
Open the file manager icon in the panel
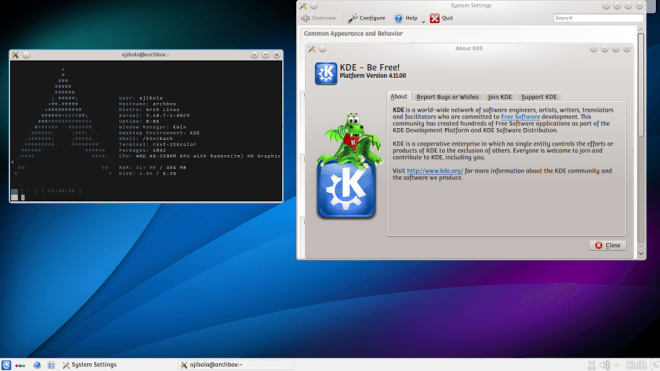tap(51, 365)
